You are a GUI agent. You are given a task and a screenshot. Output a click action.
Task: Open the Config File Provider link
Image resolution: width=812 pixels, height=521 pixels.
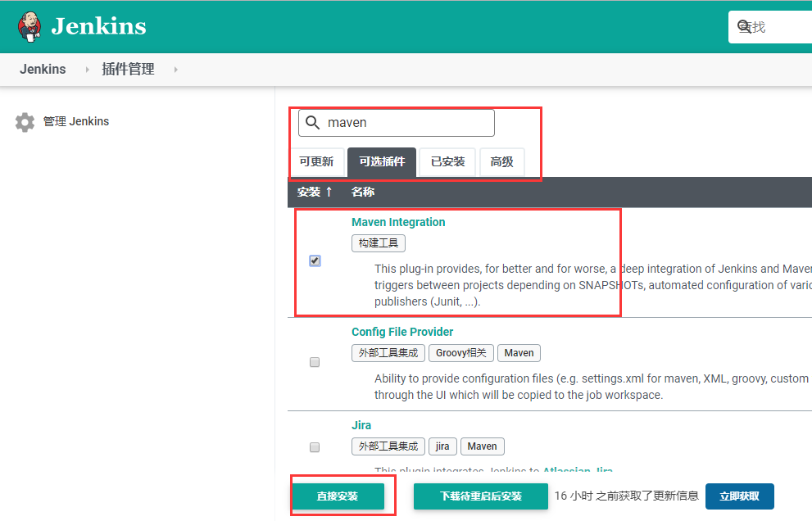[x=402, y=332]
